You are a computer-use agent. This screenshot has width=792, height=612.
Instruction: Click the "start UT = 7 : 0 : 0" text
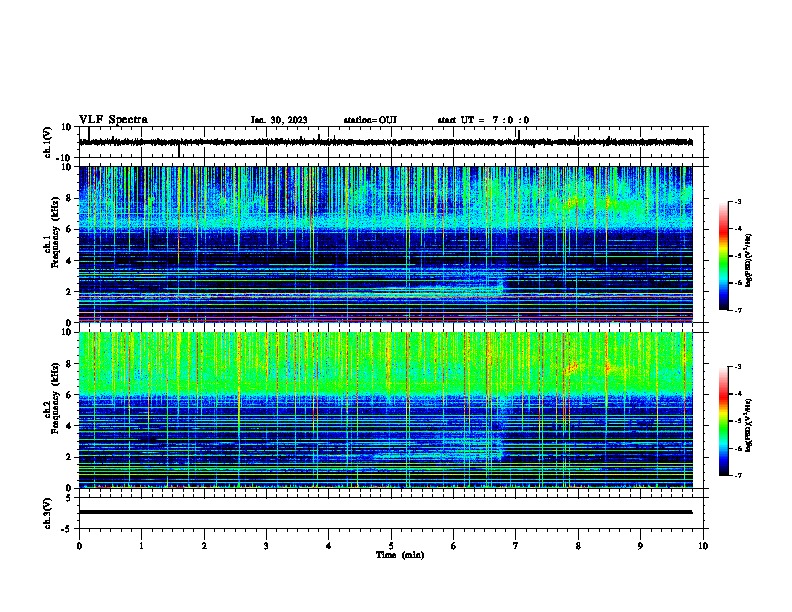[483, 120]
